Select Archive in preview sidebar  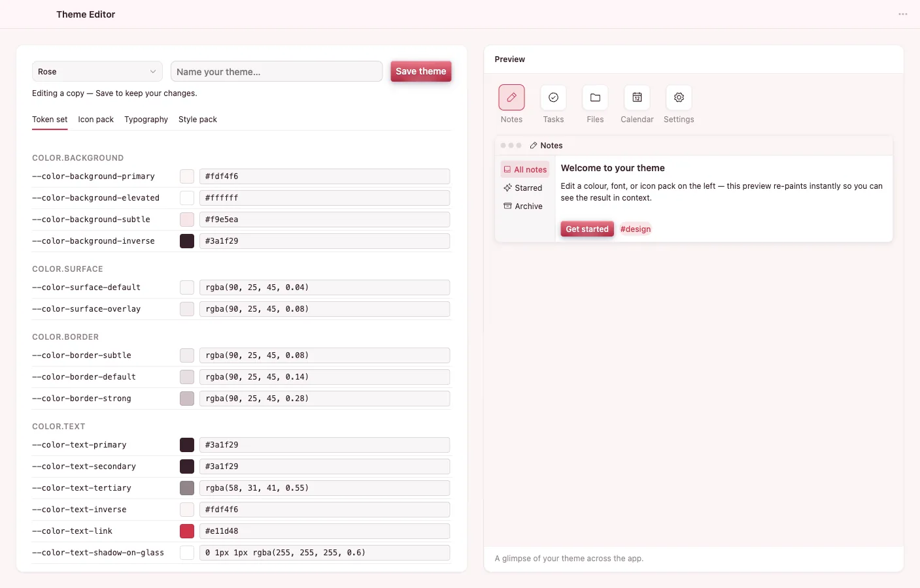525,206
